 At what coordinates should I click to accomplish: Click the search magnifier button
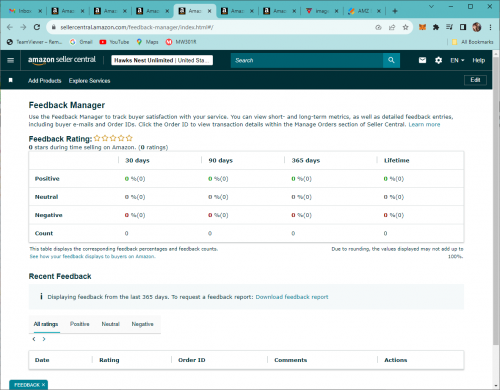391,60
